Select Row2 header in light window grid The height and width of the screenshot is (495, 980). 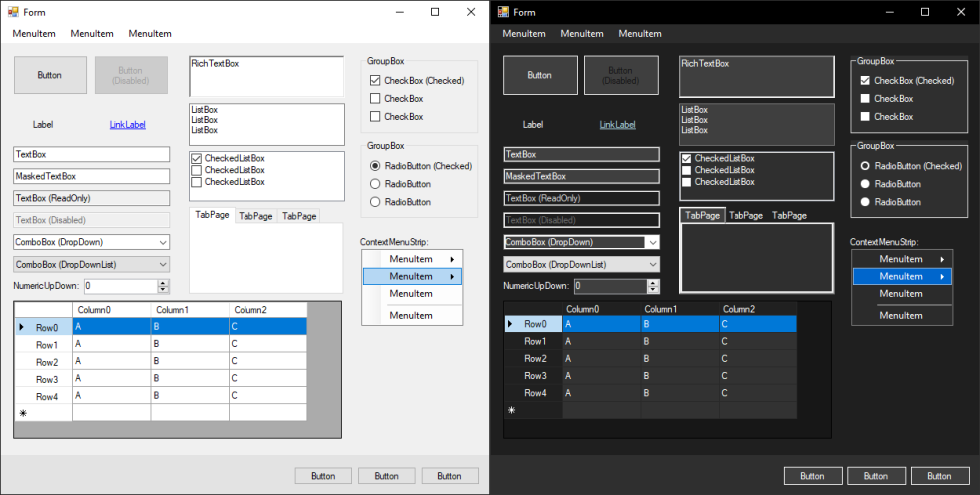[x=43, y=362]
